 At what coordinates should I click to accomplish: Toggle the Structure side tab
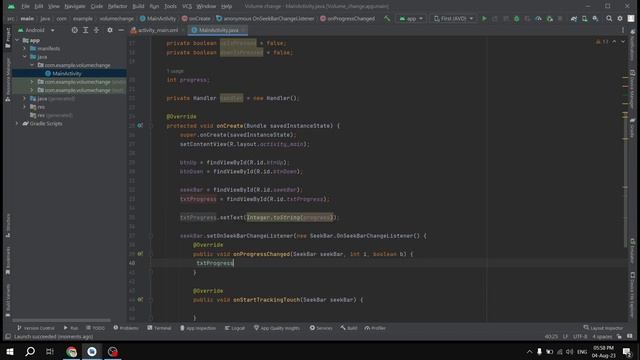click(x=8, y=225)
